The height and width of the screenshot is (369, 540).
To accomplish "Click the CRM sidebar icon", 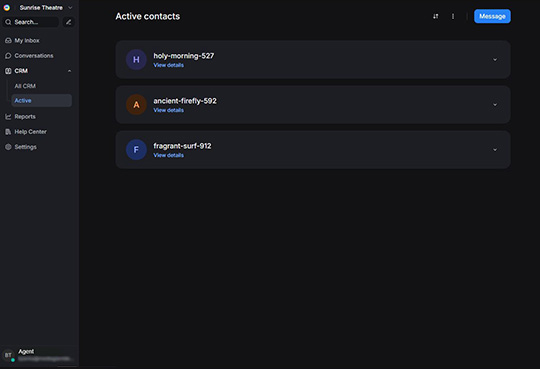I will (x=8, y=71).
